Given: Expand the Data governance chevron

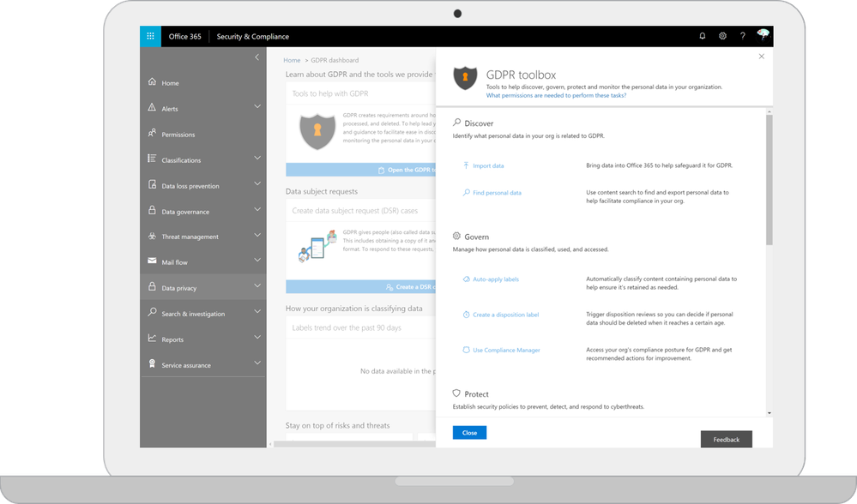Looking at the screenshot, I should (x=256, y=209).
